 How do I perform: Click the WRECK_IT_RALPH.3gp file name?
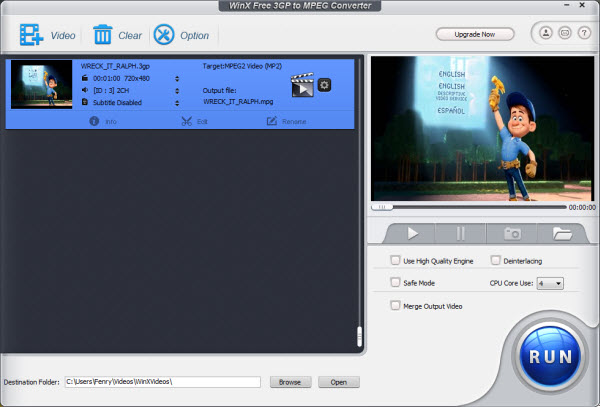pos(115,66)
